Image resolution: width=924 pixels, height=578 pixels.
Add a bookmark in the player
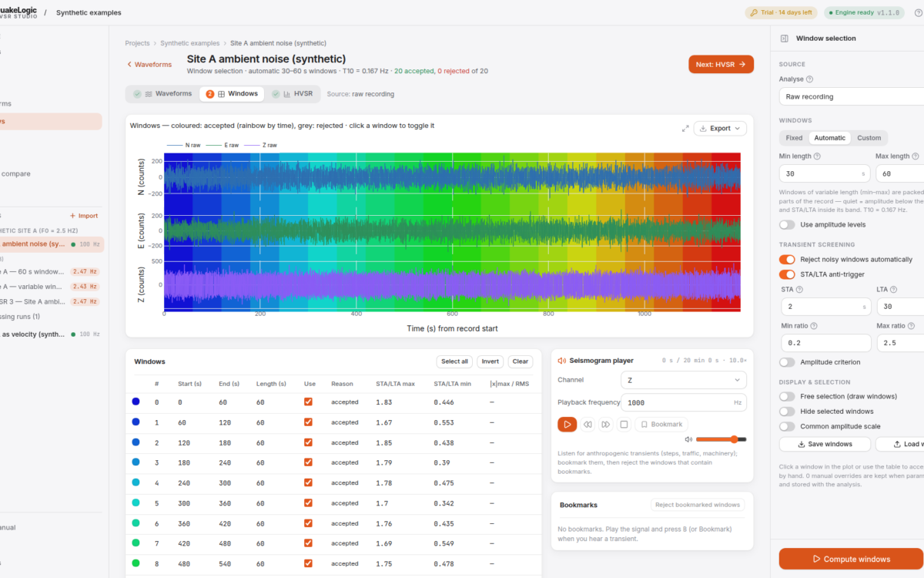click(661, 424)
